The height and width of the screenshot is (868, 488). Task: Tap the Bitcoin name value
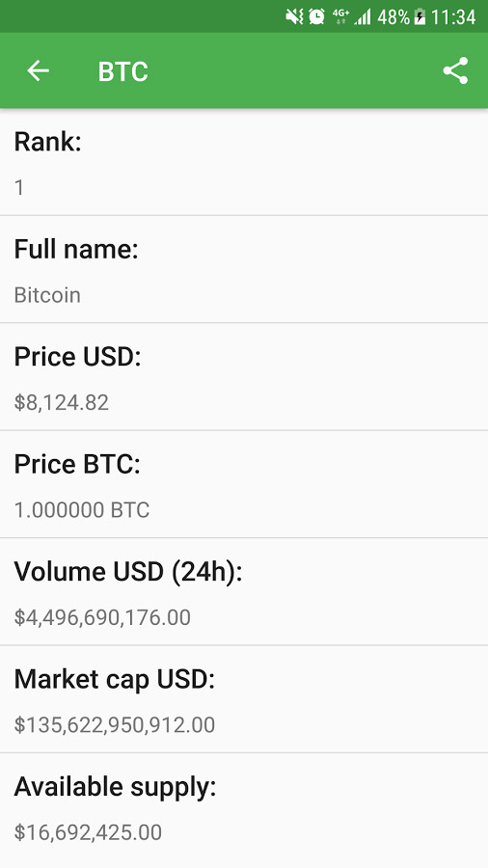47,294
